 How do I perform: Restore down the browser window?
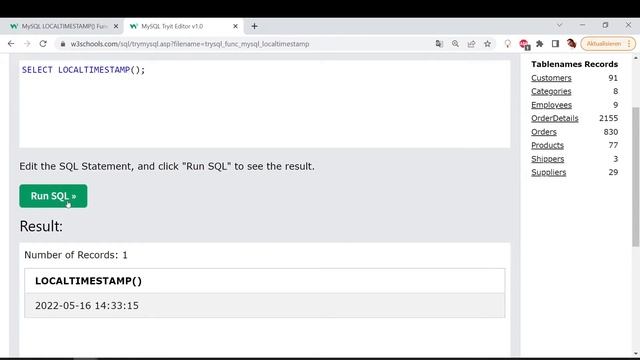pyautogui.click(x=605, y=25)
